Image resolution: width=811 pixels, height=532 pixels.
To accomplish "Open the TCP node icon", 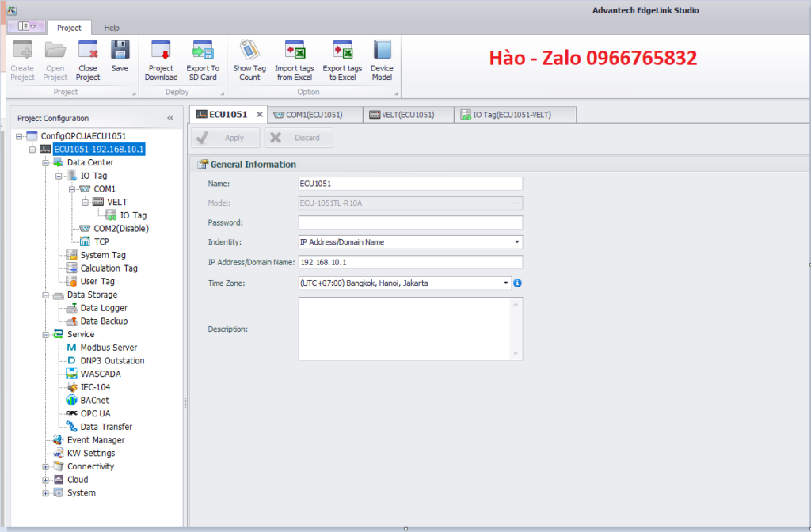I will tap(85, 241).
